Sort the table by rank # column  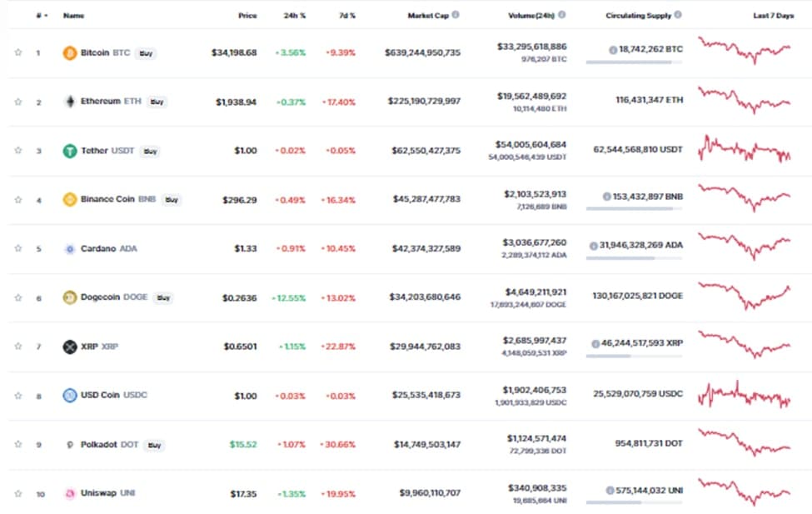click(41, 16)
